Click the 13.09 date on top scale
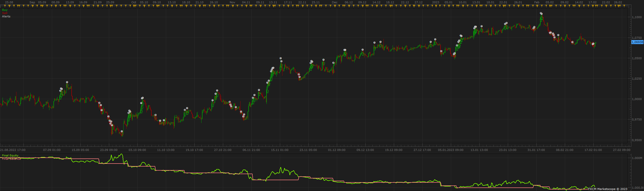The height and width of the screenshot is (191, 644). (70, 2)
